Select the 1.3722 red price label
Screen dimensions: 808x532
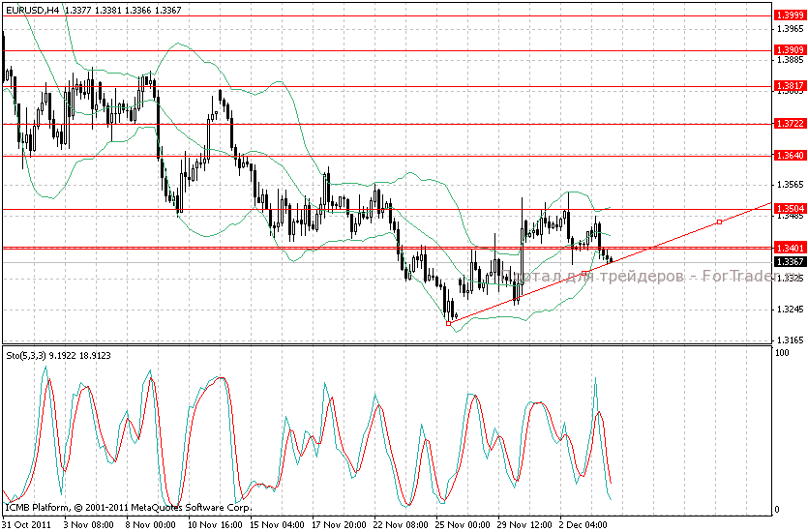tap(791, 124)
